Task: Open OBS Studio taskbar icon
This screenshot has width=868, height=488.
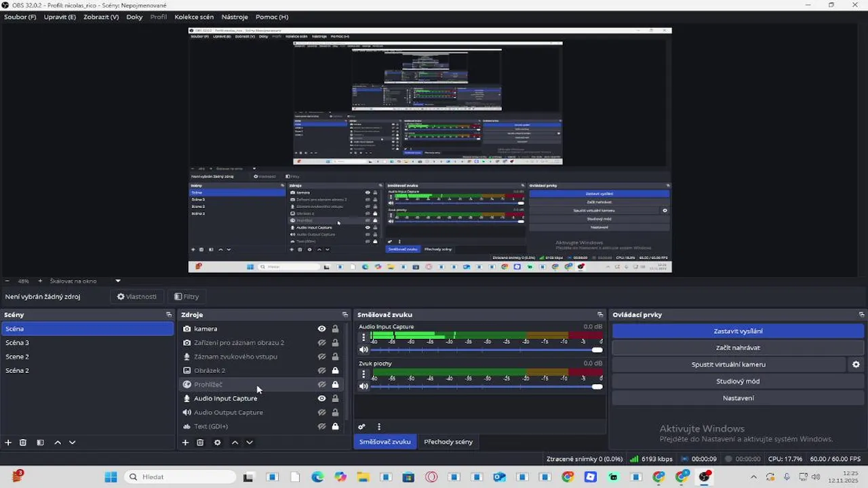Action: tap(705, 476)
